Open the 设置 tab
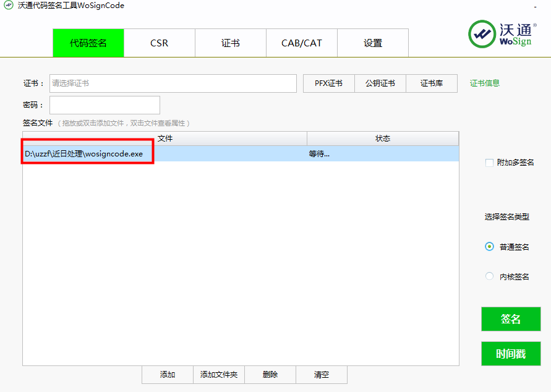The height and width of the screenshot is (392, 551). point(373,43)
